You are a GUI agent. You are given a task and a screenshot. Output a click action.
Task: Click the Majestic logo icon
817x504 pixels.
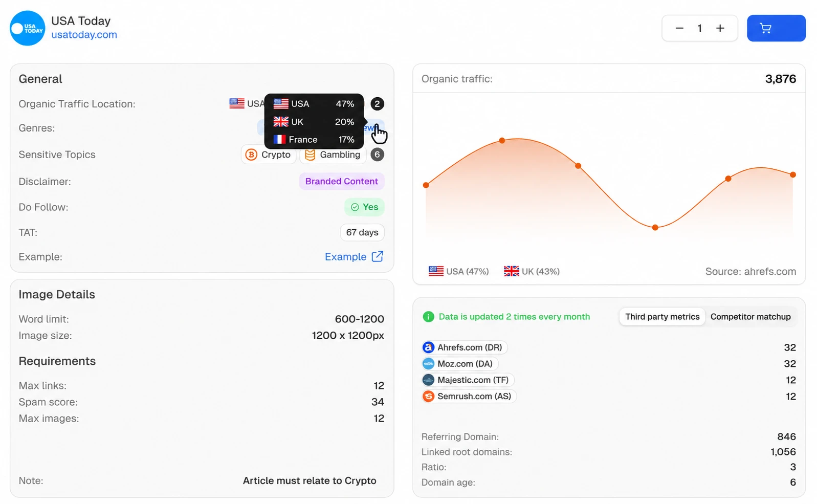[428, 380]
